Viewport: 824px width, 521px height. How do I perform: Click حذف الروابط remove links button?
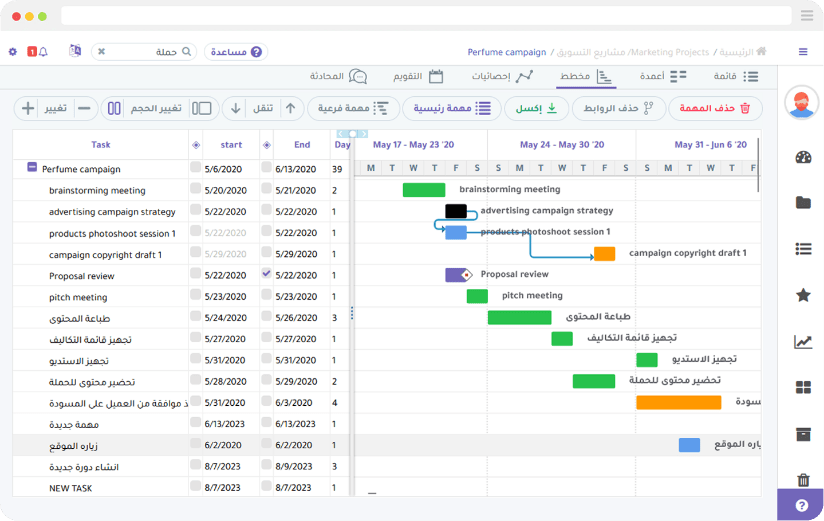[618, 108]
